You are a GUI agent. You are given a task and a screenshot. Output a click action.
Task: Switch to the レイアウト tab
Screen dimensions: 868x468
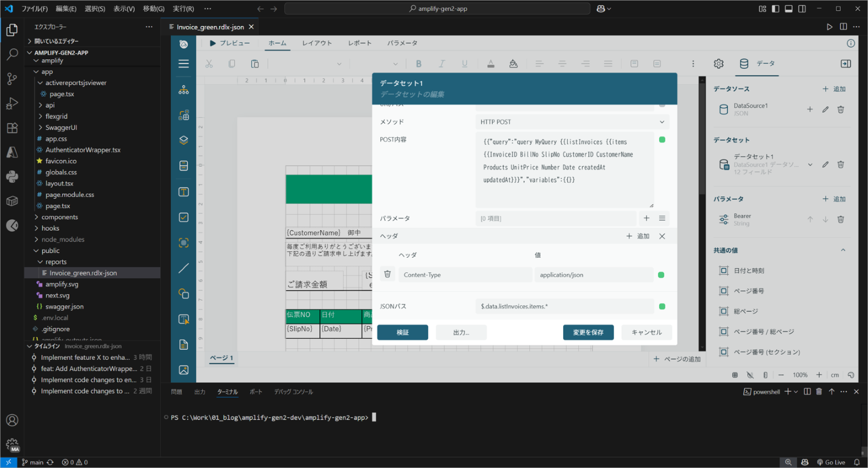(317, 43)
